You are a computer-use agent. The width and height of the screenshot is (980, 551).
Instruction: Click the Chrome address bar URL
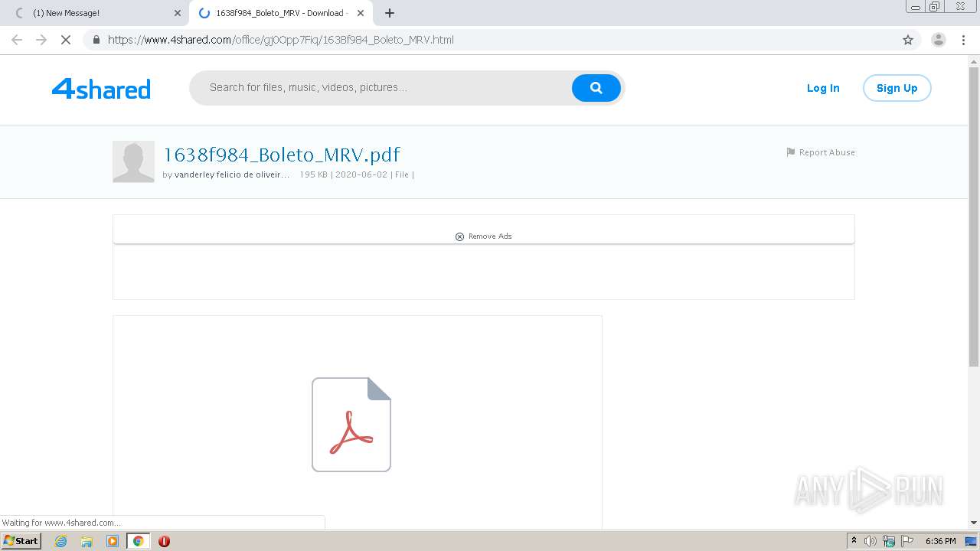point(281,40)
